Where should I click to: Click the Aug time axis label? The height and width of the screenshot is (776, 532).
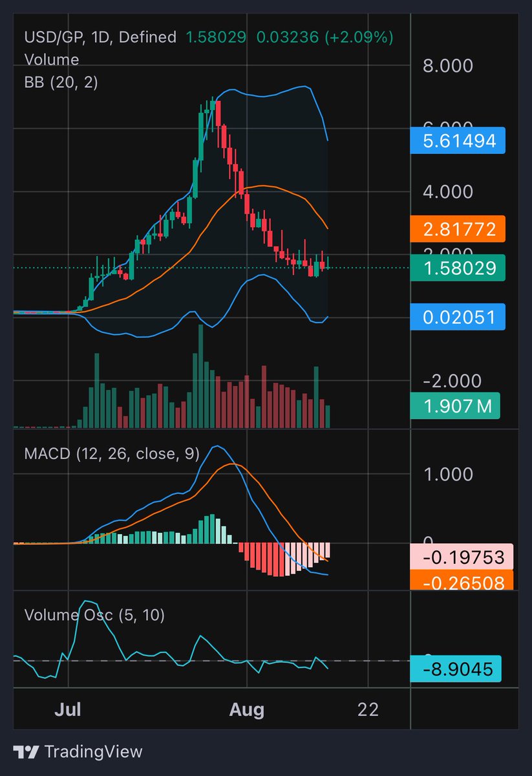[247, 709]
